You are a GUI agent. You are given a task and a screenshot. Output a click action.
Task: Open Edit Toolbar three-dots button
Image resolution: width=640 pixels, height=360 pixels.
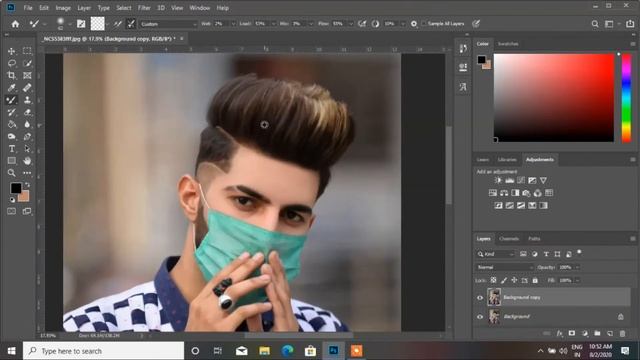click(27, 173)
